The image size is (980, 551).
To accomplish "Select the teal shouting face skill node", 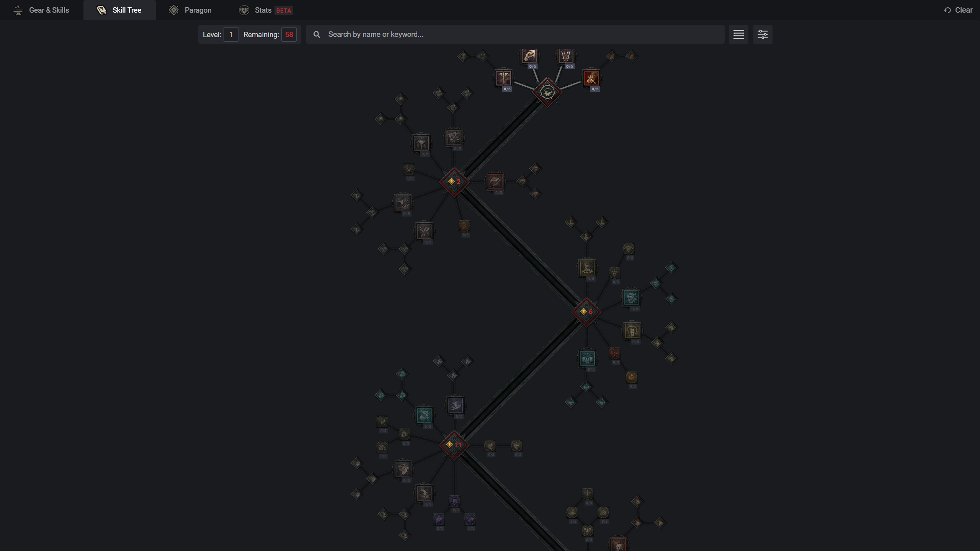I will (631, 298).
